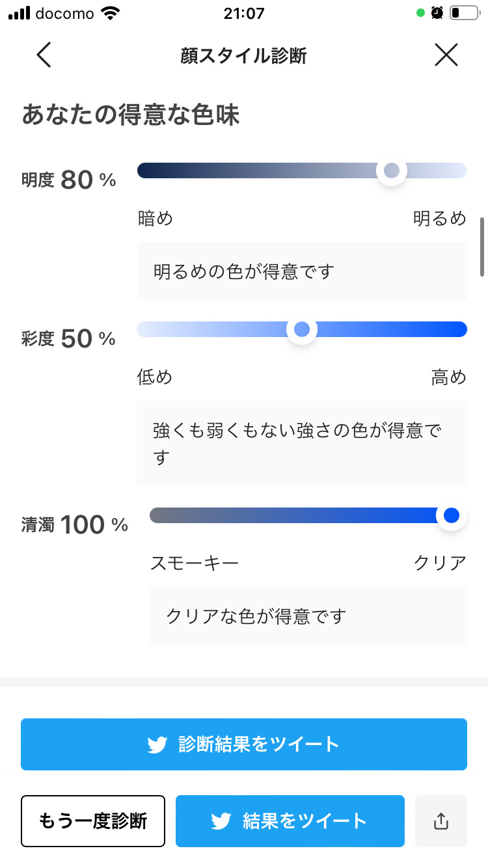This screenshot has width=488, height=868.
Task: Click the 清濁 slider handle
Action: (451, 516)
